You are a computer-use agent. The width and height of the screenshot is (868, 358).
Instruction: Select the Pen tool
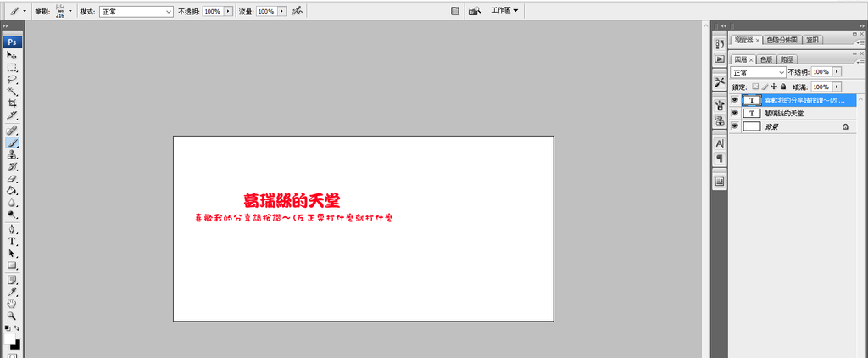12,229
